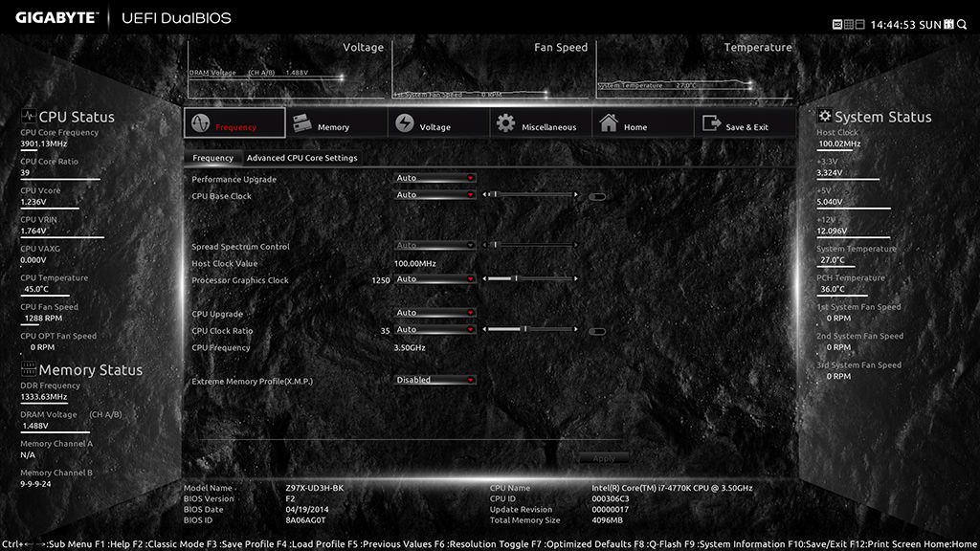
Task: Click the split window icon beside the clock
Action: click(x=860, y=24)
